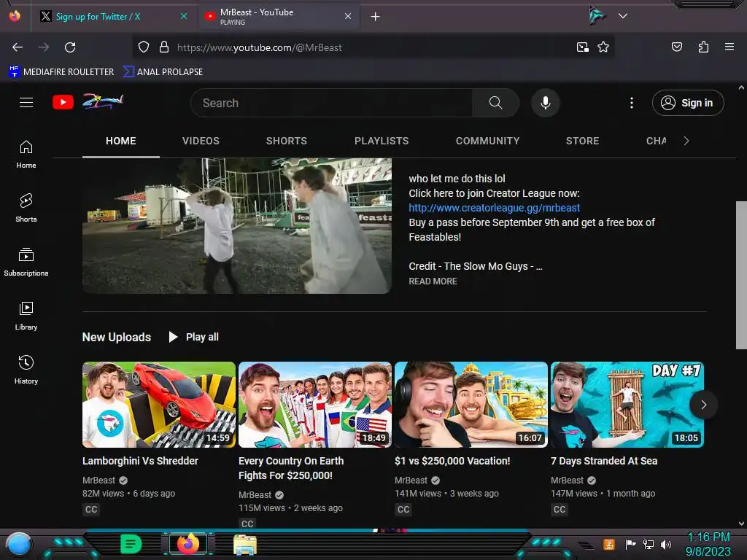Expand description with READ MORE
Viewport: 747px width, 560px height.
[433, 281]
